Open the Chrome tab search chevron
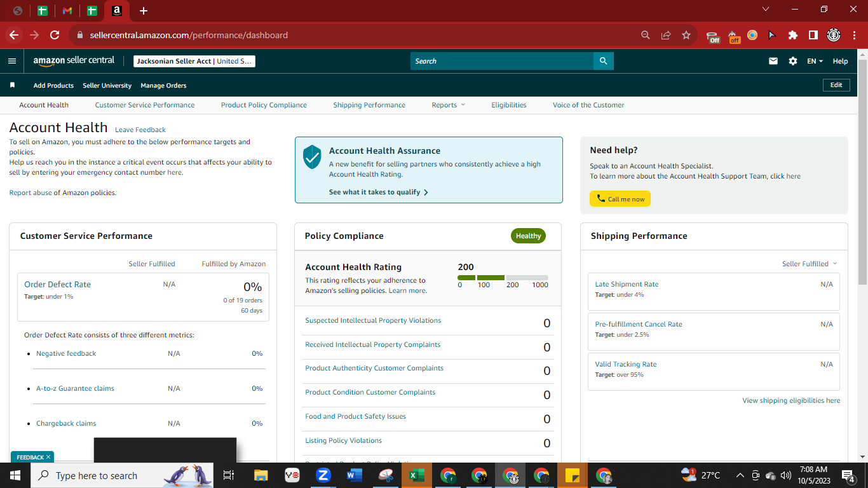868x488 pixels. point(766,10)
